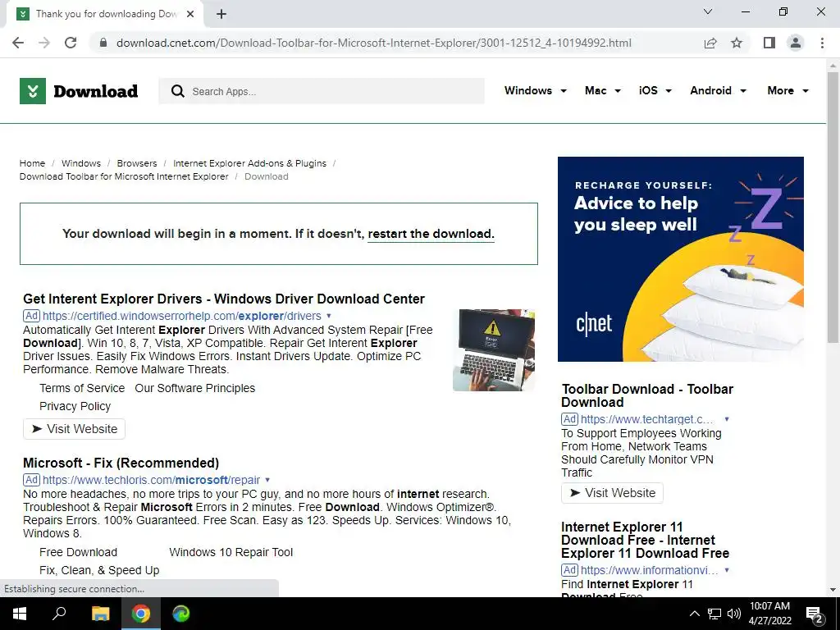
Task: Click Windows 10 Repair Tool sitelink
Action: 231,552
